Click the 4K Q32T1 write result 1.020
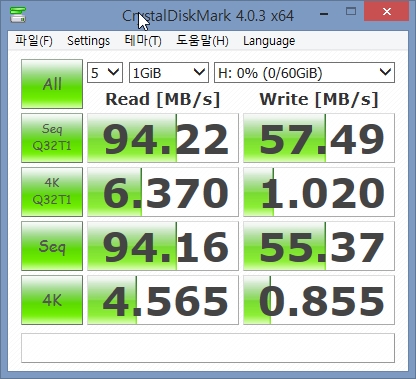 [319, 192]
